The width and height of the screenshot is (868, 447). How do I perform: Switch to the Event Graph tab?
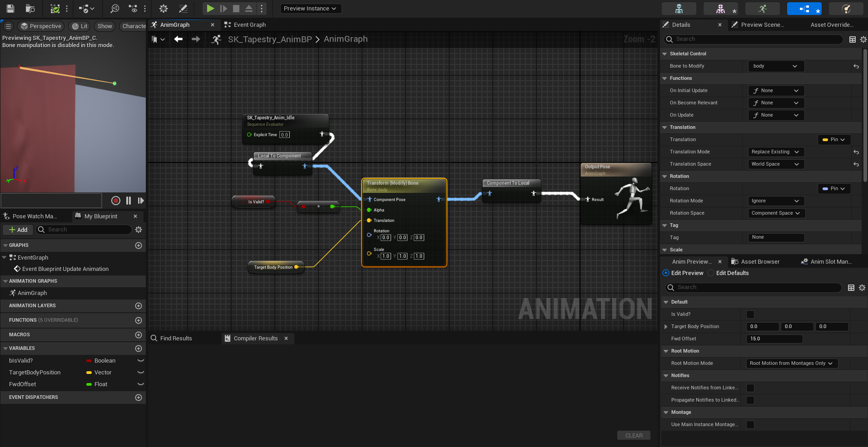(x=245, y=25)
